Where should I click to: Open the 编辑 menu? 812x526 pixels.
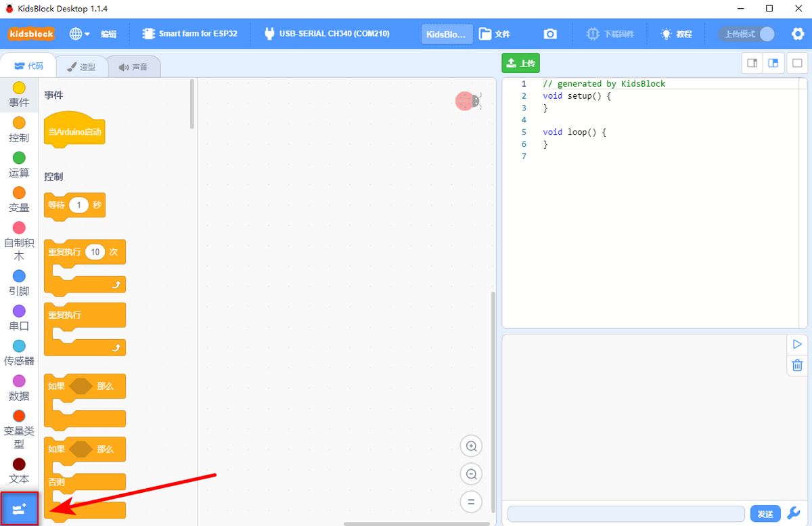(x=108, y=34)
